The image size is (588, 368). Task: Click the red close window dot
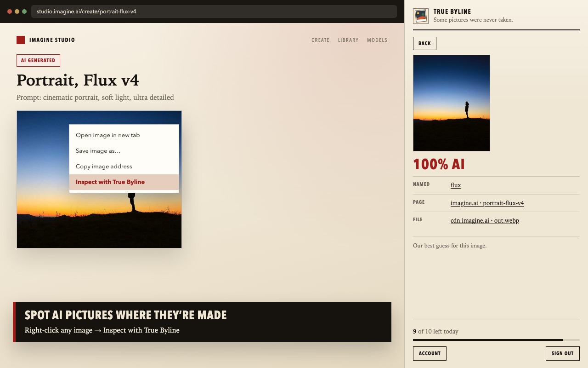[10, 11]
